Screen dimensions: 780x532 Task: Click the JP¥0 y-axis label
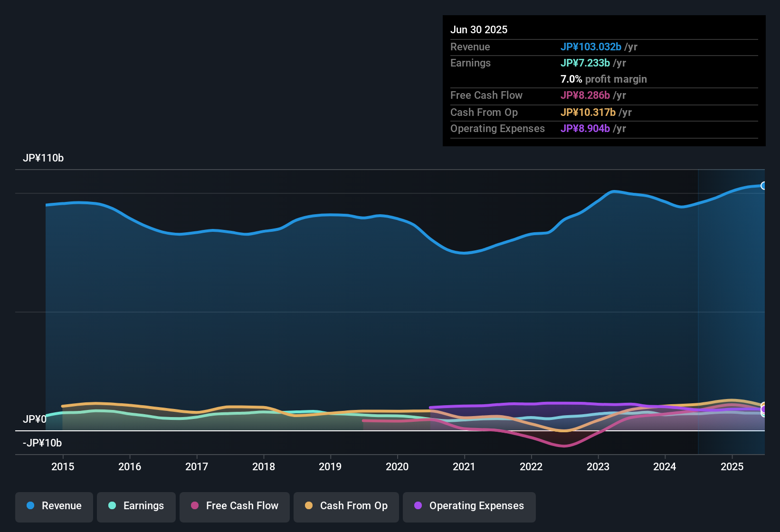click(35, 419)
